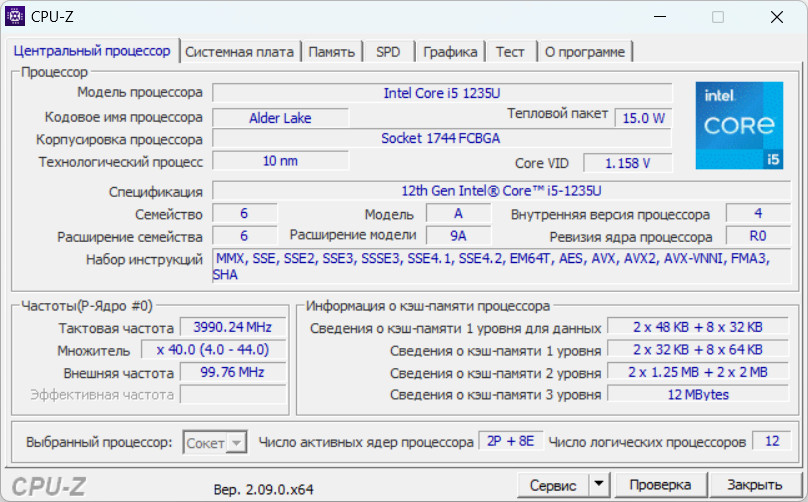Click the L3 cache 12 MBytes value
This screenshot has height=502, width=808.
click(698, 394)
